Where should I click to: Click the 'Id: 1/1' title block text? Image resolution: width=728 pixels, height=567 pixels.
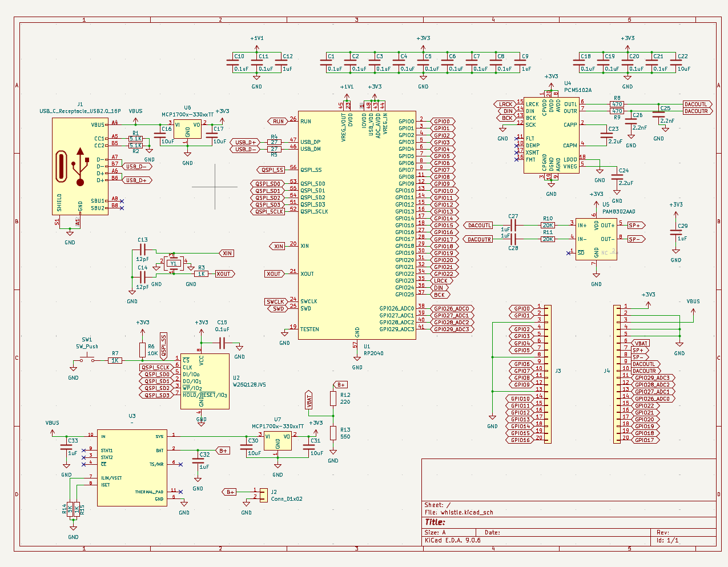coord(667,540)
